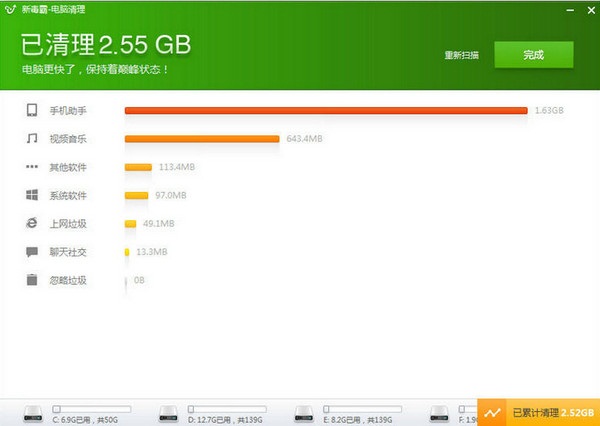The height and width of the screenshot is (426, 600).
Task: Open the 已累计清理 2.52GB panel
Action: [538, 412]
